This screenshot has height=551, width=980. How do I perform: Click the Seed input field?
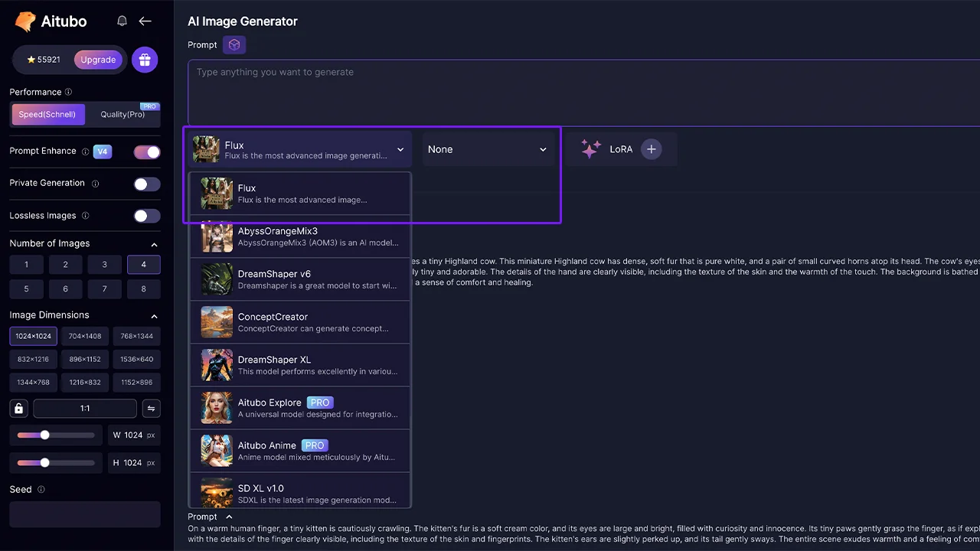[x=85, y=514]
